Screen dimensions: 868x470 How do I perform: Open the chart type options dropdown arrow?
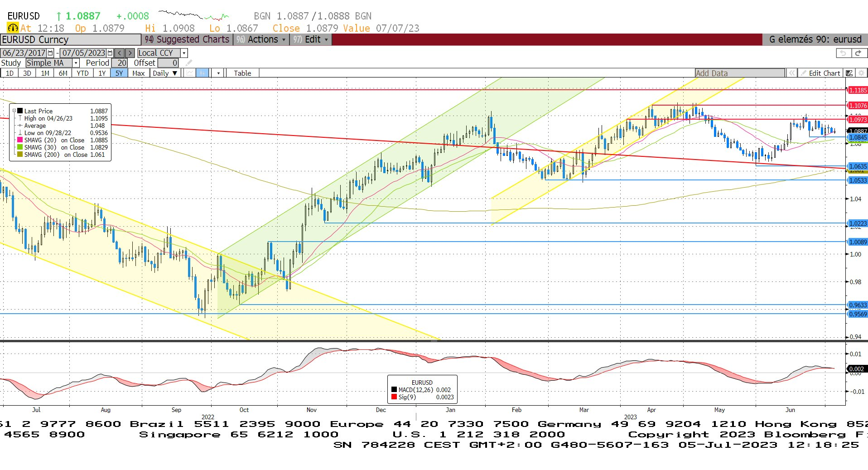tap(218, 73)
